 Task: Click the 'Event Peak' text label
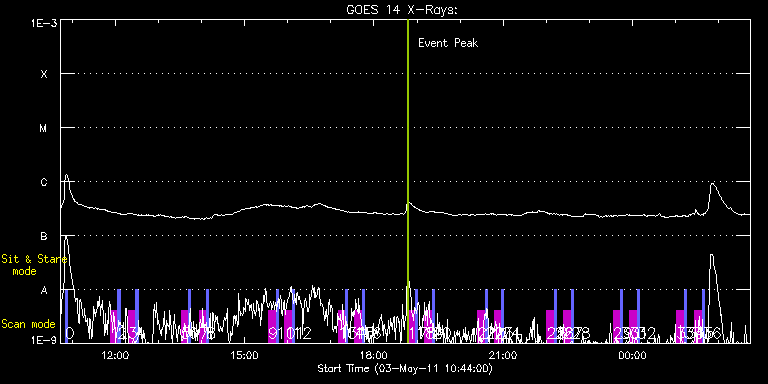448,43
